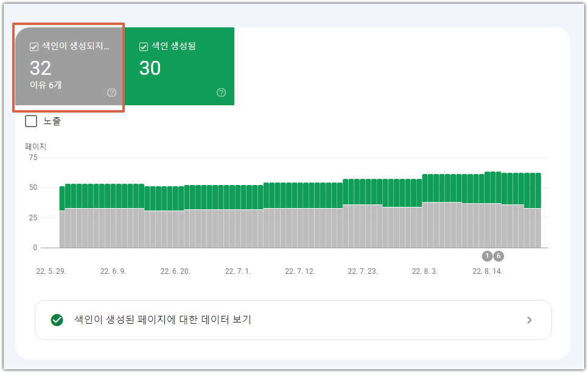This screenshot has height=373, width=588.
Task: Click annotation marker 1 on the chart timeline
Action: tap(487, 256)
